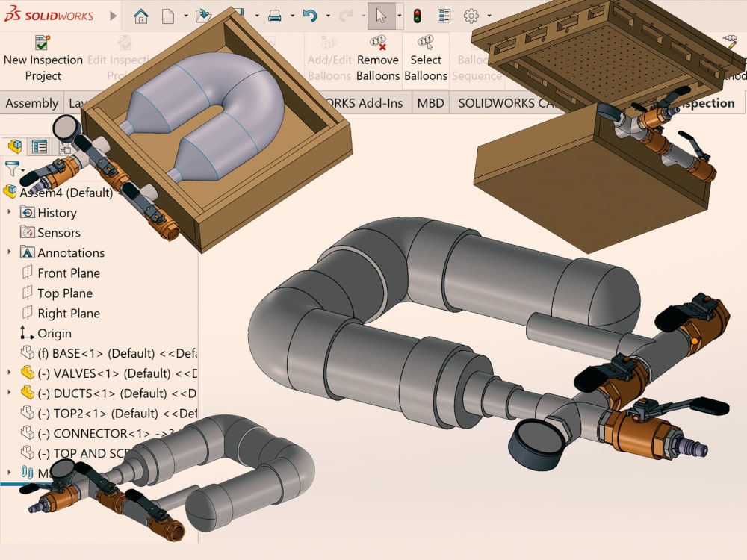Select the Right Plane

(x=69, y=313)
